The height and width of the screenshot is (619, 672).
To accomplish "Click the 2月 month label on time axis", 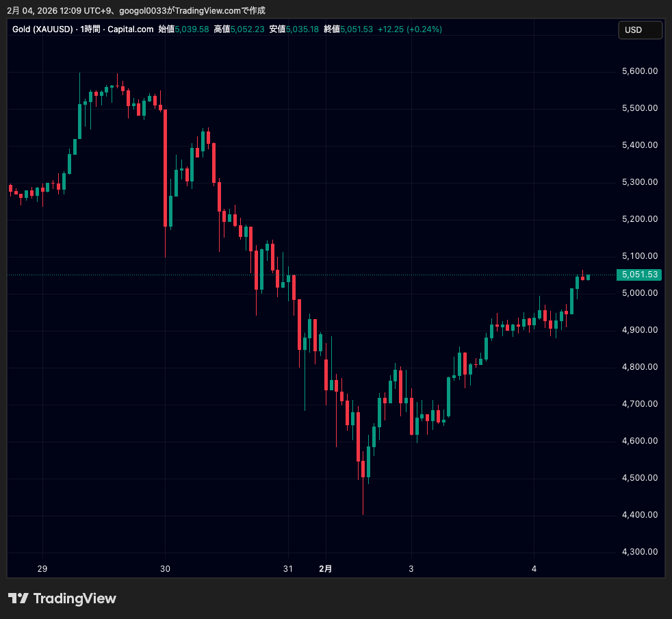I will [x=326, y=569].
